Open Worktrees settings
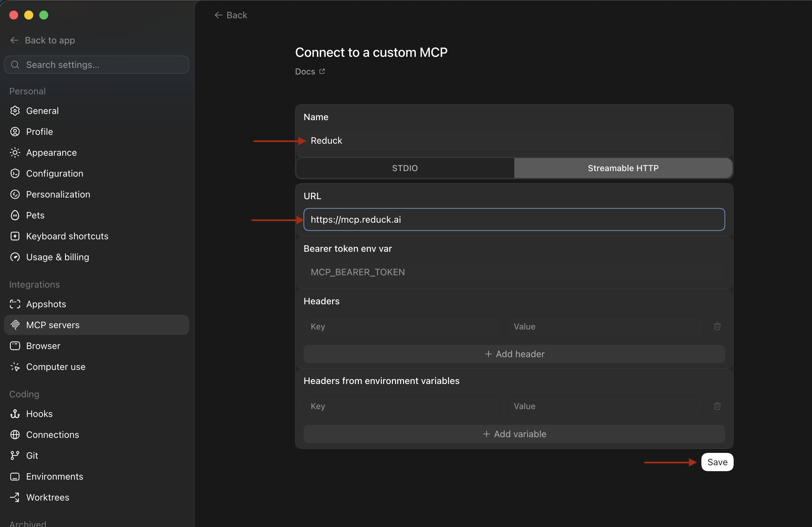 97,497
